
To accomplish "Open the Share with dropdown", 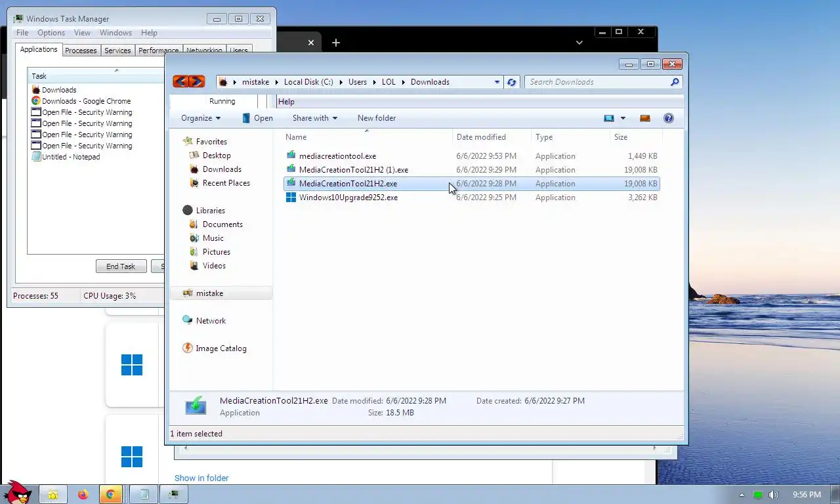I will [315, 118].
